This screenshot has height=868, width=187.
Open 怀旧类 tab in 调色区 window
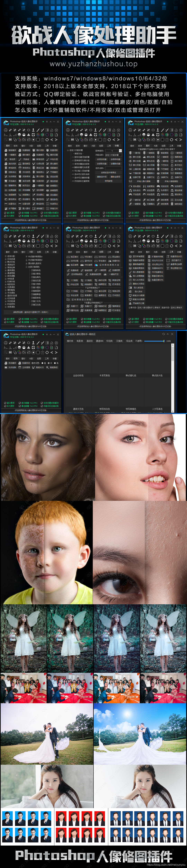pos(109,341)
